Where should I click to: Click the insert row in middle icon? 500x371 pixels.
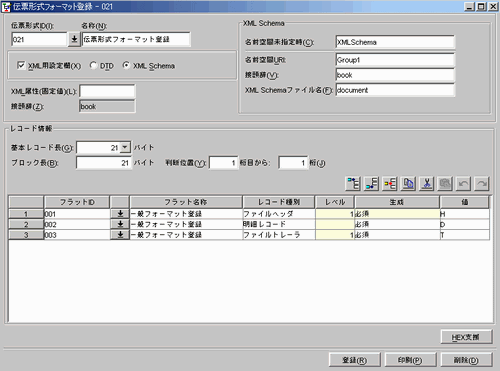pos(390,184)
